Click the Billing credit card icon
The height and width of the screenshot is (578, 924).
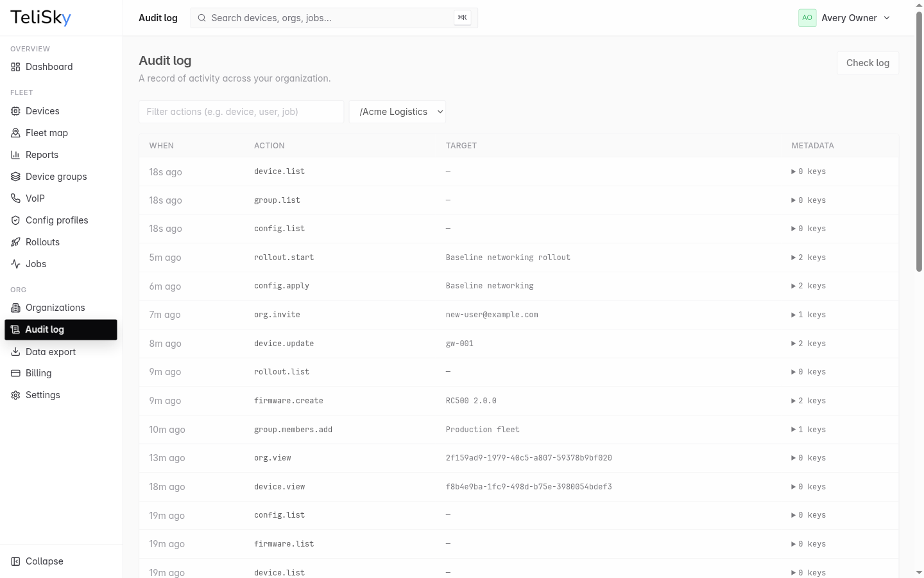[15, 373]
